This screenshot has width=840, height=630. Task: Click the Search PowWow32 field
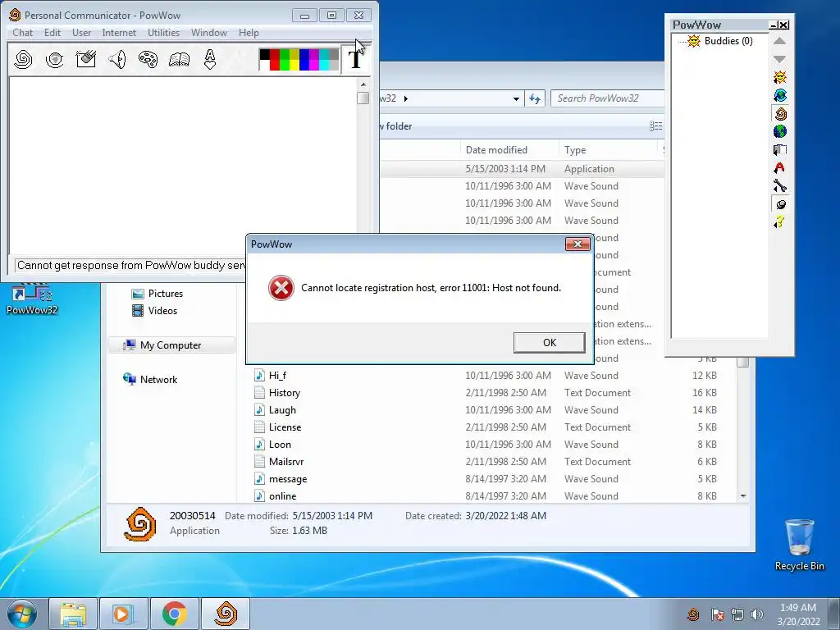pyautogui.click(x=607, y=98)
